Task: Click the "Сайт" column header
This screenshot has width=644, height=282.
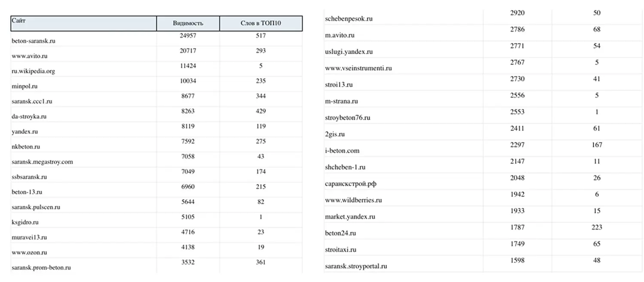Action: point(18,21)
